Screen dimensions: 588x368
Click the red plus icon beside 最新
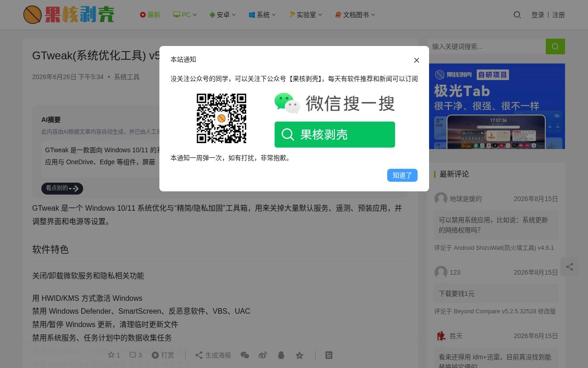(143, 15)
